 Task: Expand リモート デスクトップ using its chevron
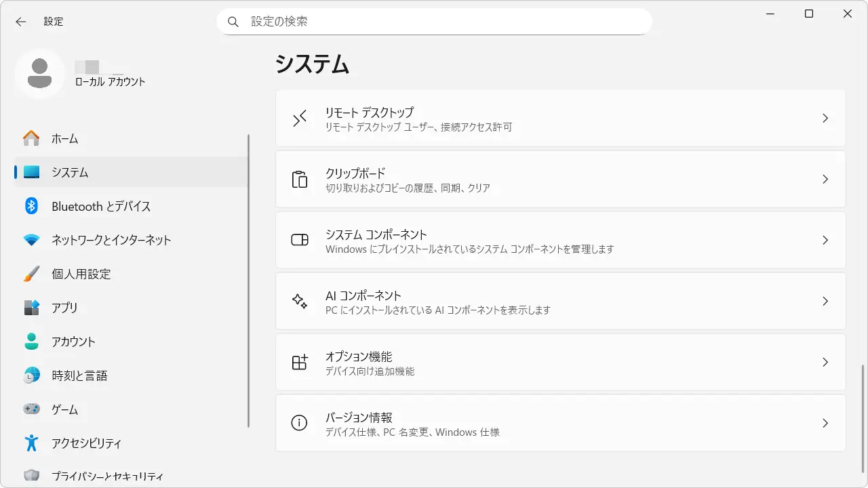pyautogui.click(x=825, y=118)
